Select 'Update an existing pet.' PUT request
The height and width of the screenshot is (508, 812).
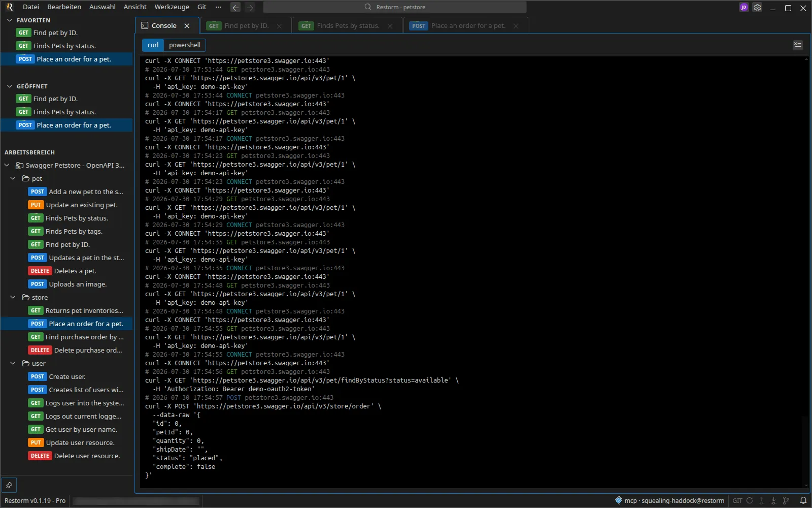(x=66, y=205)
